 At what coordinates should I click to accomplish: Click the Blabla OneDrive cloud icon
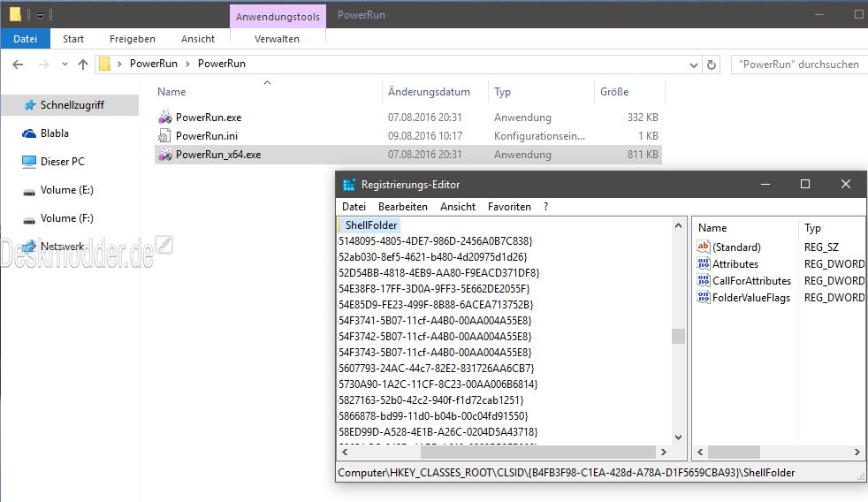point(29,133)
